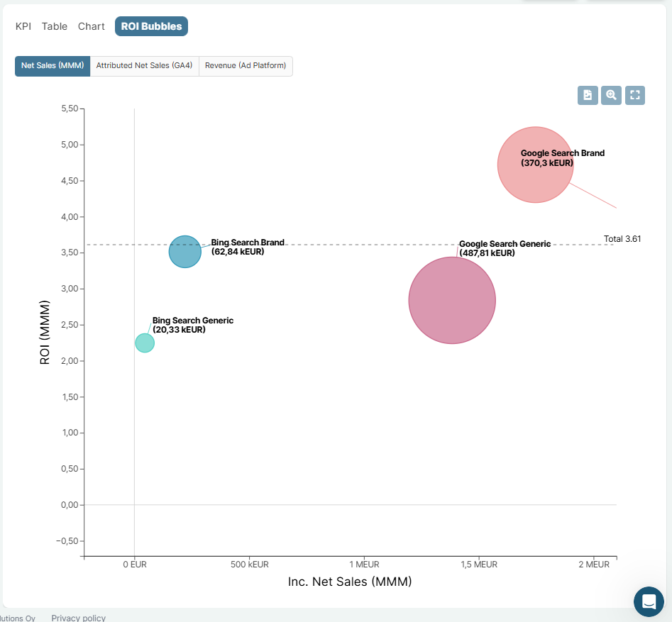Click the Bing Search Brand label text
This screenshot has width=672, height=622.
coord(247,248)
